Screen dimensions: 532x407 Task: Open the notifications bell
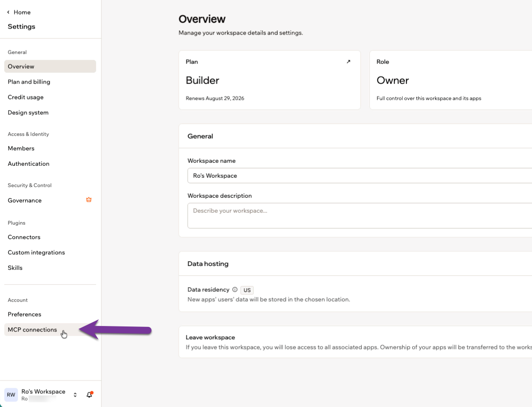click(90, 395)
